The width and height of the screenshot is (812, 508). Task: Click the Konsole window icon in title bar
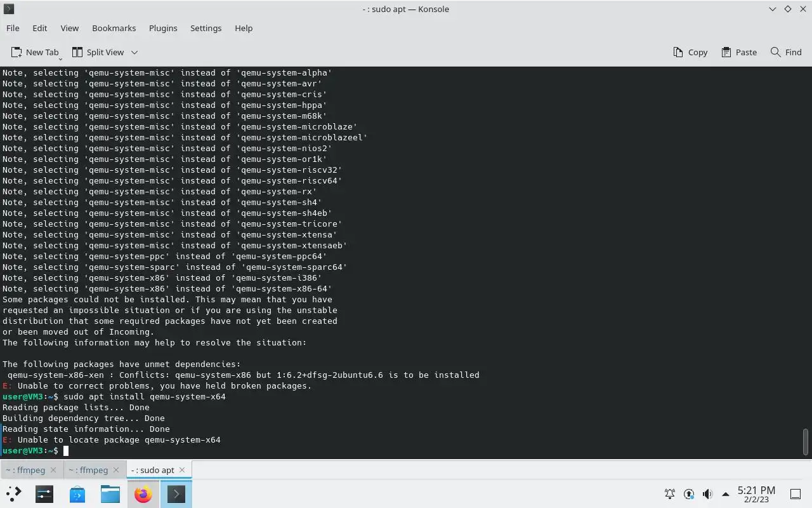(x=9, y=9)
